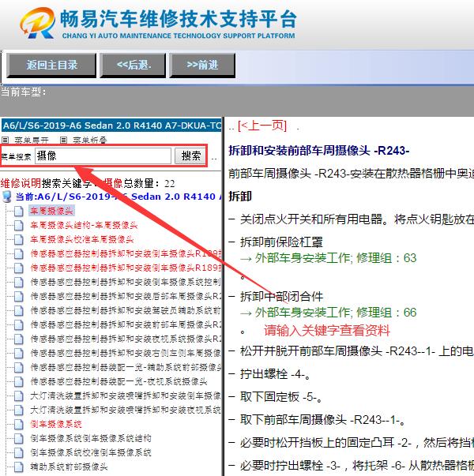Open document icon beside 车周摄像头结构-车周摄像头
474x476 pixels.
tap(18, 225)
